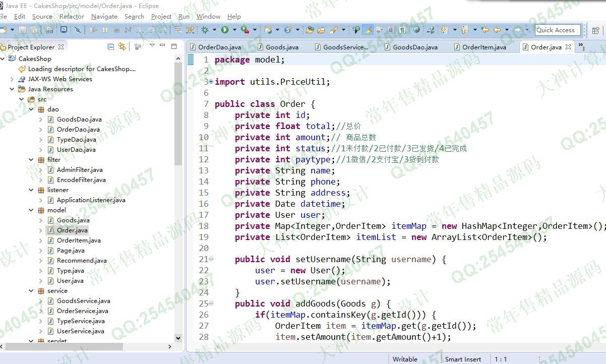Click the New wizard toolbar icon
The width and height of the screenshot is (606, 364).
(x=3, y=30)
